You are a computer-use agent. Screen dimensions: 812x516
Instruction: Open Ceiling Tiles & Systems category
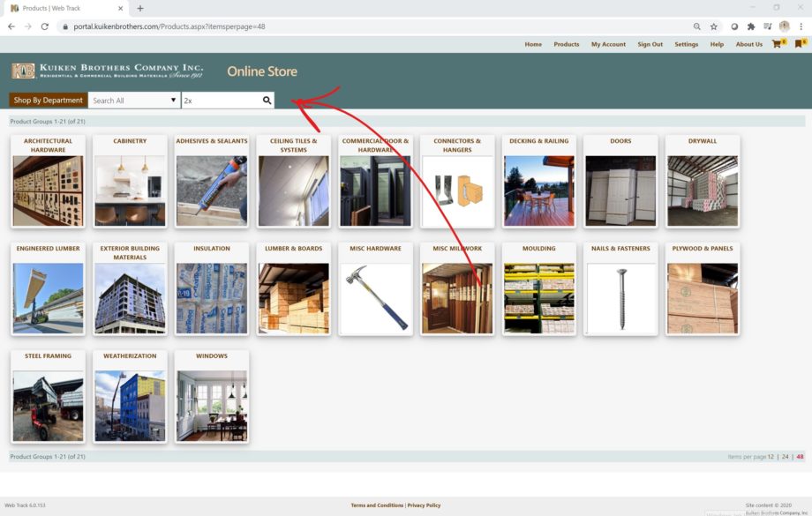point(294,182)
